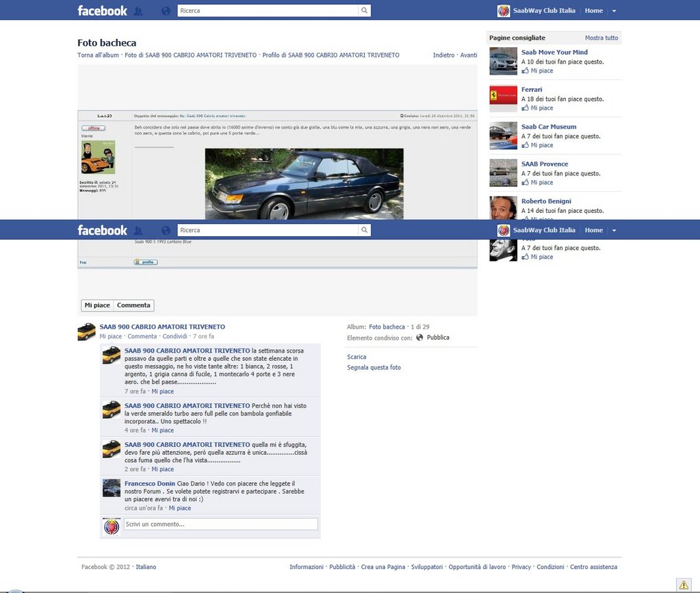The image size is (700, 593).
Task: Click the Ricerca search field at top
Action: (x=268, y=11)
